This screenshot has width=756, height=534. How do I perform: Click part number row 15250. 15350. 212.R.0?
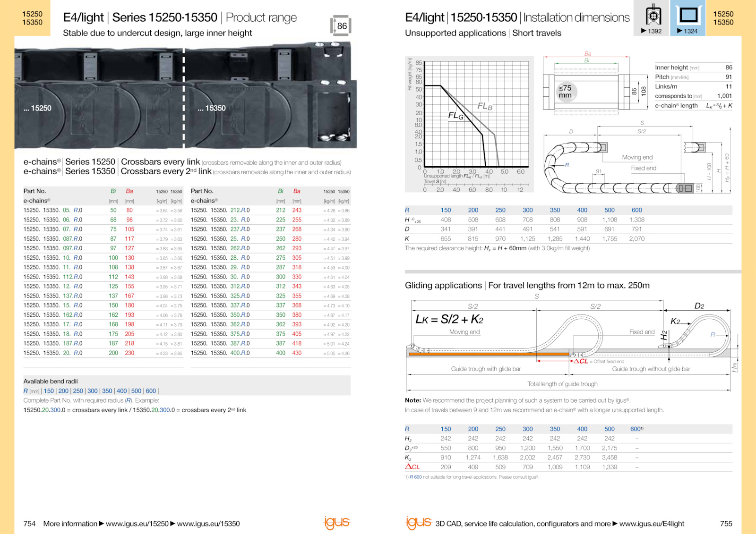click(271, 211)
